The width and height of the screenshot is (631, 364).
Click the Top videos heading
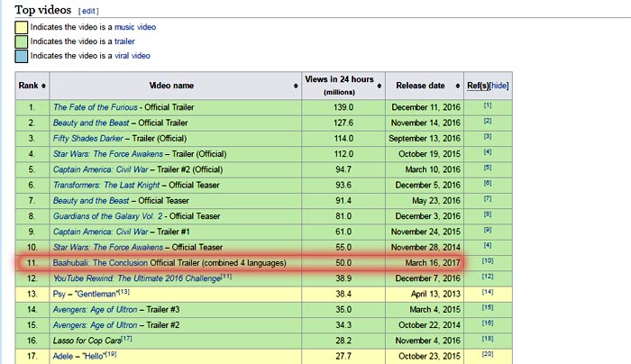coord(43,10)
